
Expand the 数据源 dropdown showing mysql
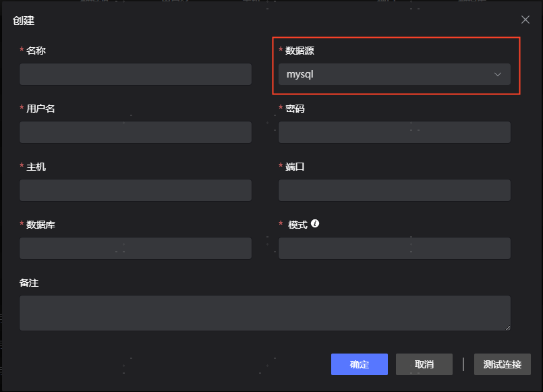coord(395,74)
